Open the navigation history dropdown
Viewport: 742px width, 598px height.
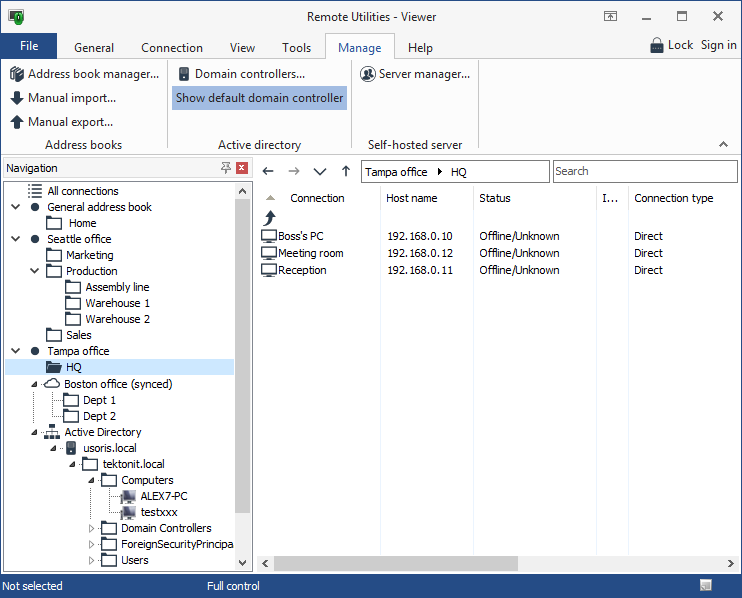(x=320, y=171)
